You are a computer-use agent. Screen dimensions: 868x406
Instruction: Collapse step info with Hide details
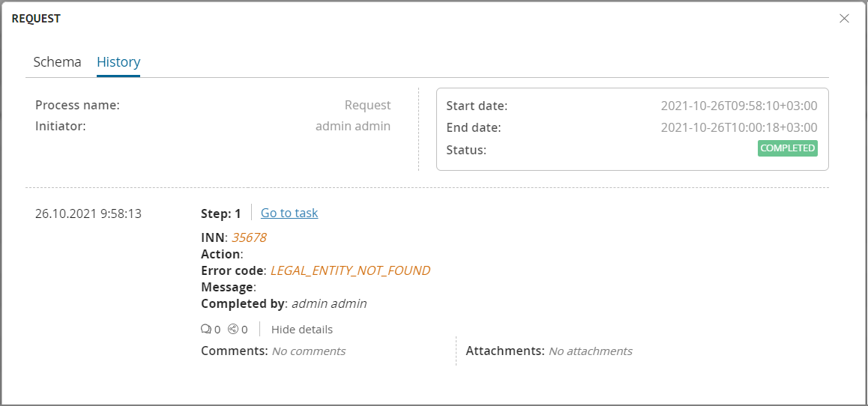(x=301, y=330)
